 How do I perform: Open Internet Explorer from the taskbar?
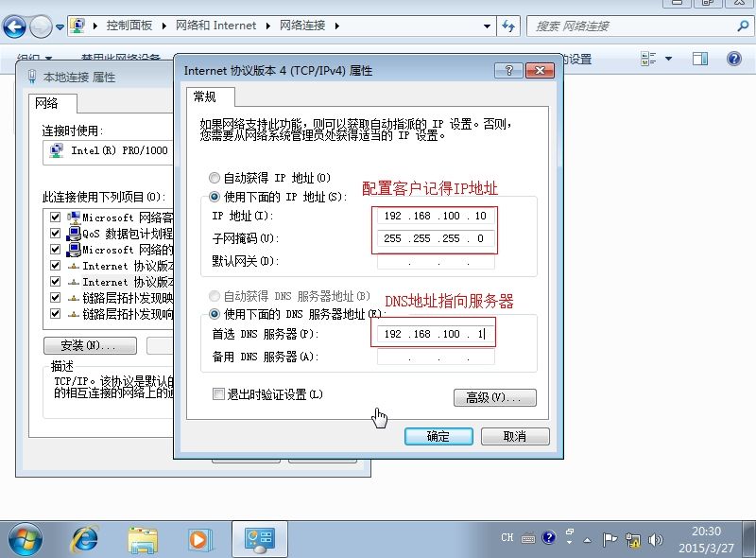coord(85,538)
